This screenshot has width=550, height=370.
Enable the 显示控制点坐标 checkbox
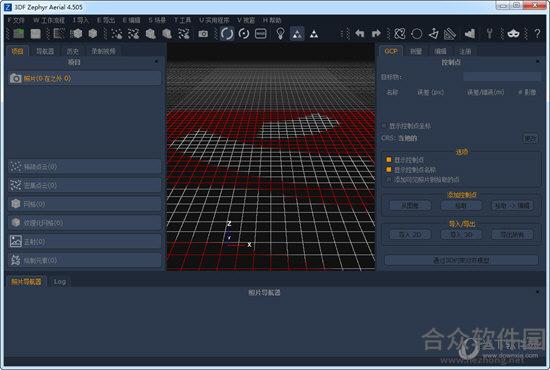click(384, 126)
